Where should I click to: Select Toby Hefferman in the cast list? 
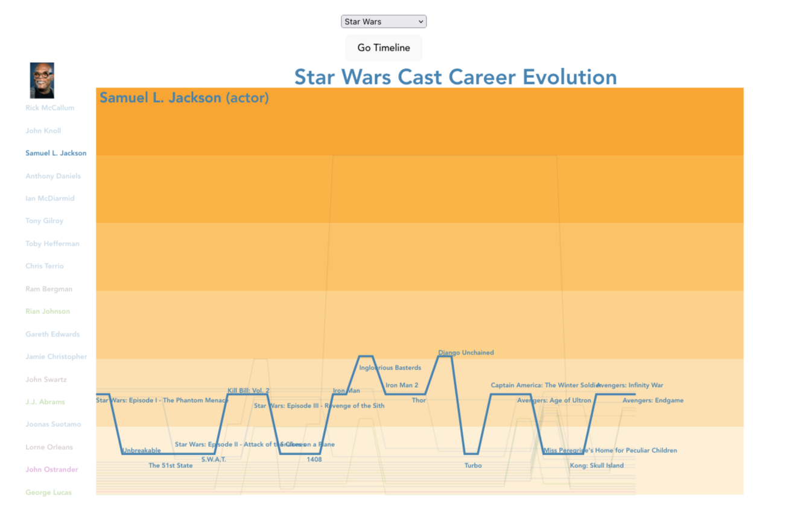point(52,244)
